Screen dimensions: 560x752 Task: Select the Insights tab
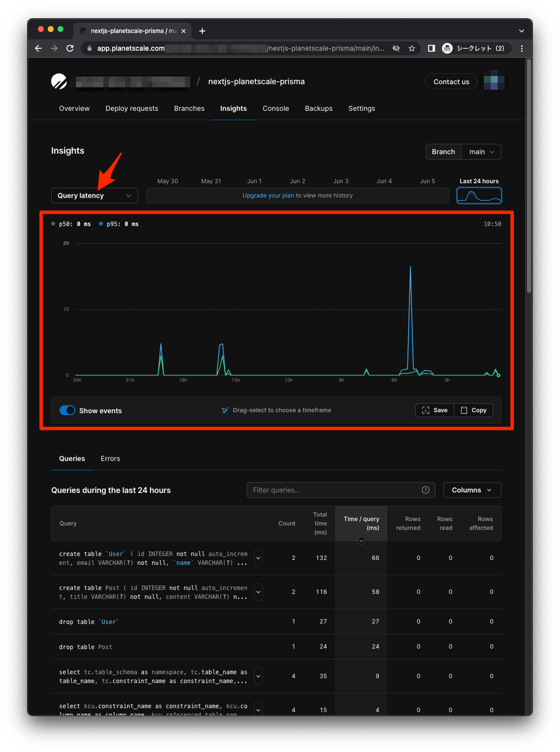point(233,108)
